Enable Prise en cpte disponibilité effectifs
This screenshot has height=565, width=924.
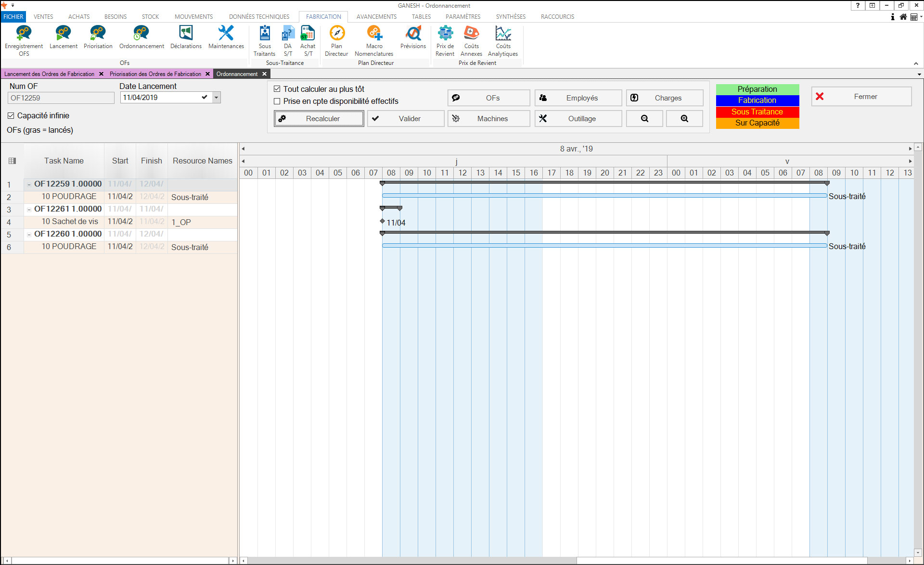(277, 101)
